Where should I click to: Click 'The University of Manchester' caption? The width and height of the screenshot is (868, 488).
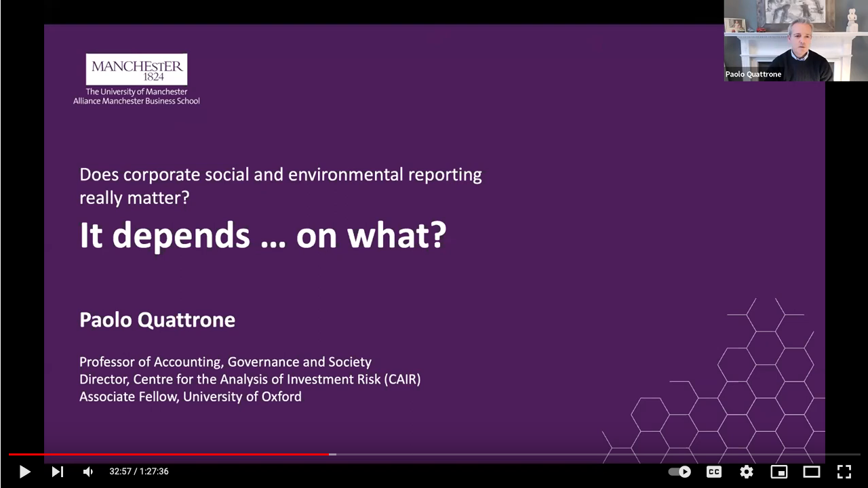click(136, 91)
